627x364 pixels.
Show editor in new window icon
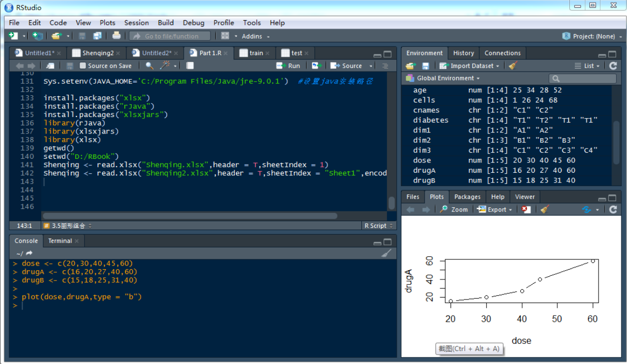(x=50, y=65)
